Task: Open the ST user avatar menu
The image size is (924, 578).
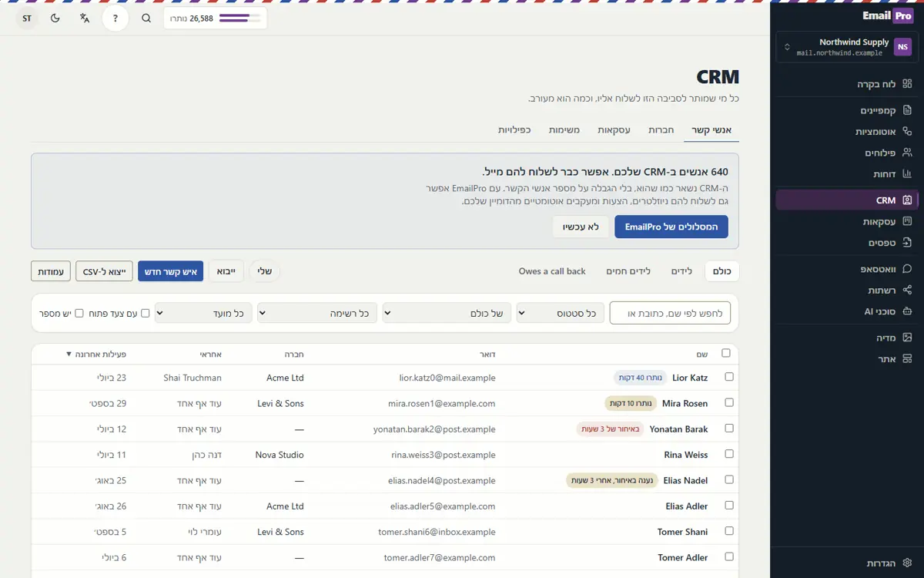Action: pos(27,18)
